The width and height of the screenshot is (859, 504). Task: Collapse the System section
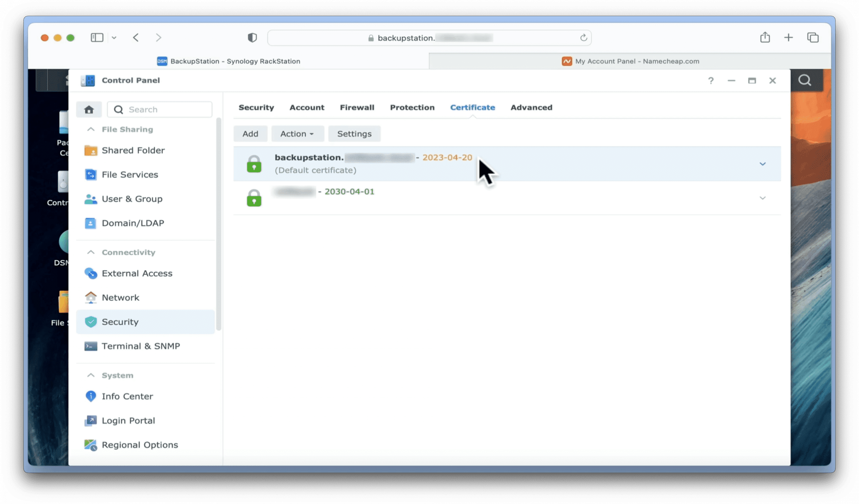click(x=91, y=375)
